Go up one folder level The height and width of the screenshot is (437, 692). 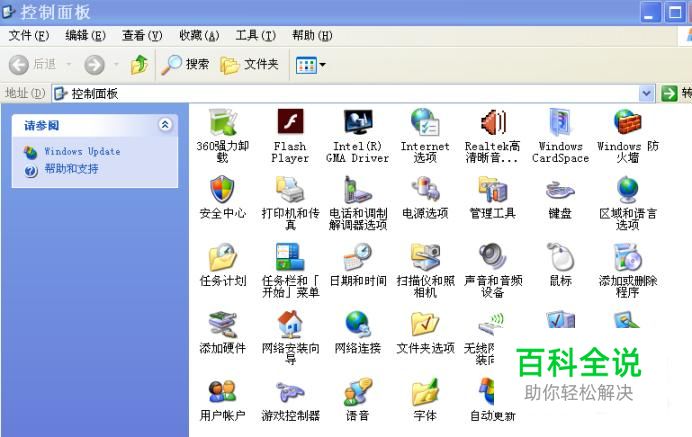click(x=139, y=65)
